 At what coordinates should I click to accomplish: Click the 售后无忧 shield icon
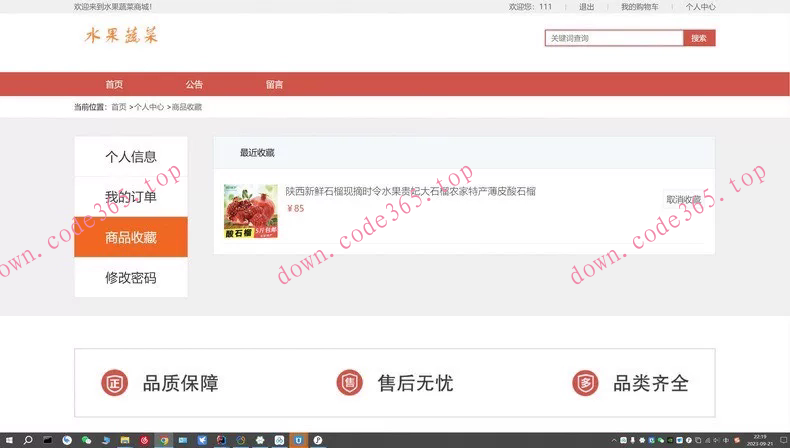point(349,383)
